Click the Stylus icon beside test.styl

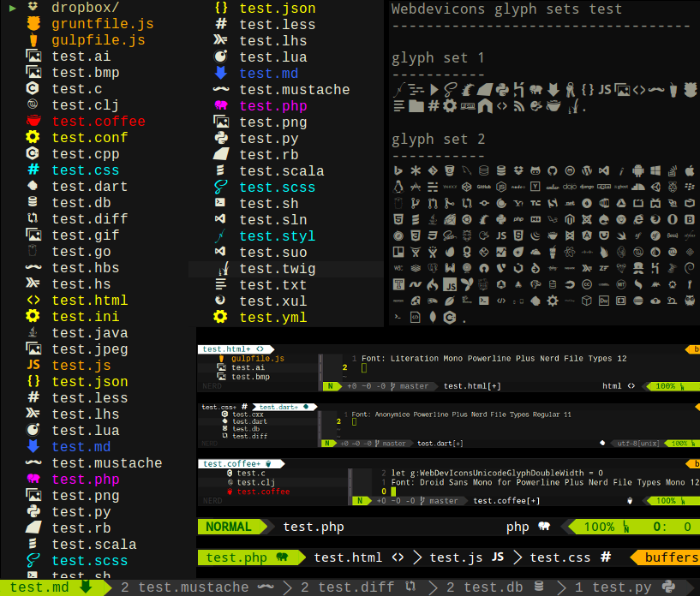tap(220, 235)
